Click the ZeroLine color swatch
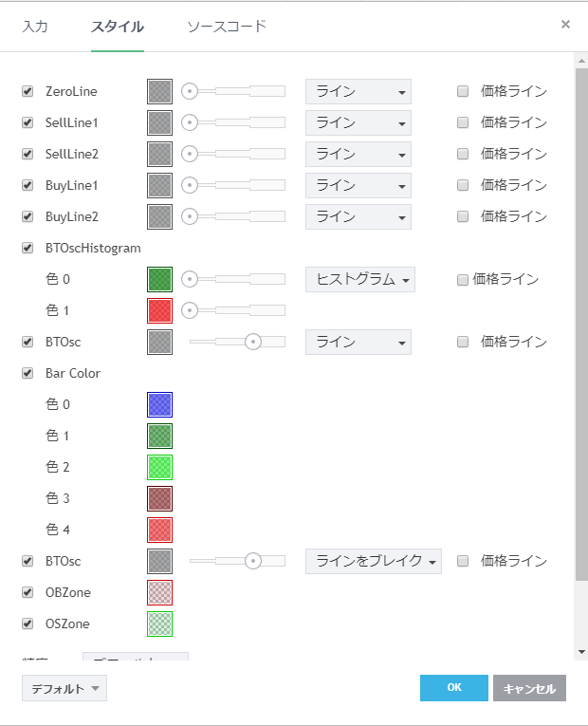Image resolution: width=588 pixels, height=726 pixels. (159, 91)
